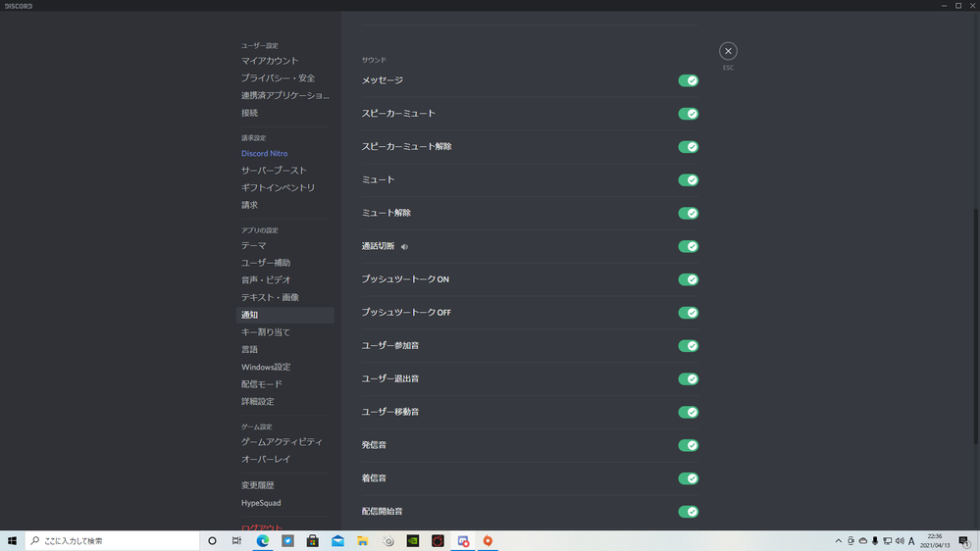
Task: Toggle the スピーカーミュート解除 sound switch
Action: (688, 147)
